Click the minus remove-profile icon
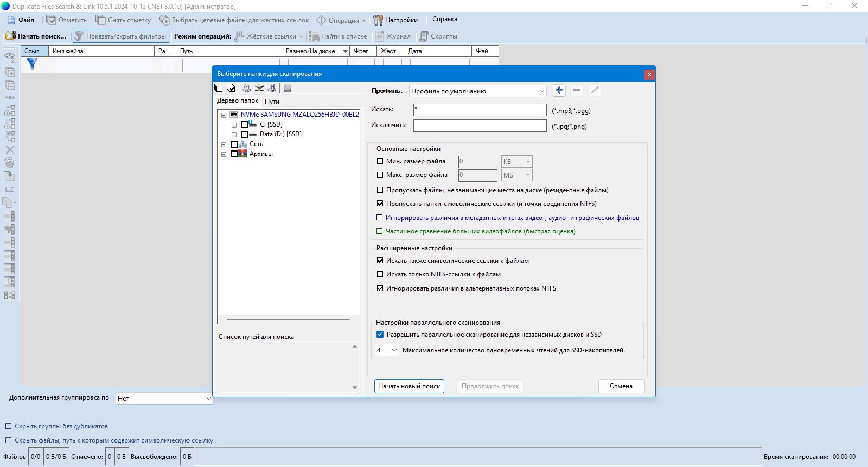 coord(577,91)
